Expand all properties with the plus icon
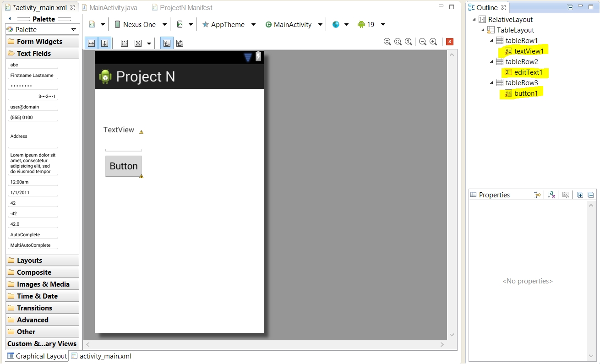 coord(580,195)
